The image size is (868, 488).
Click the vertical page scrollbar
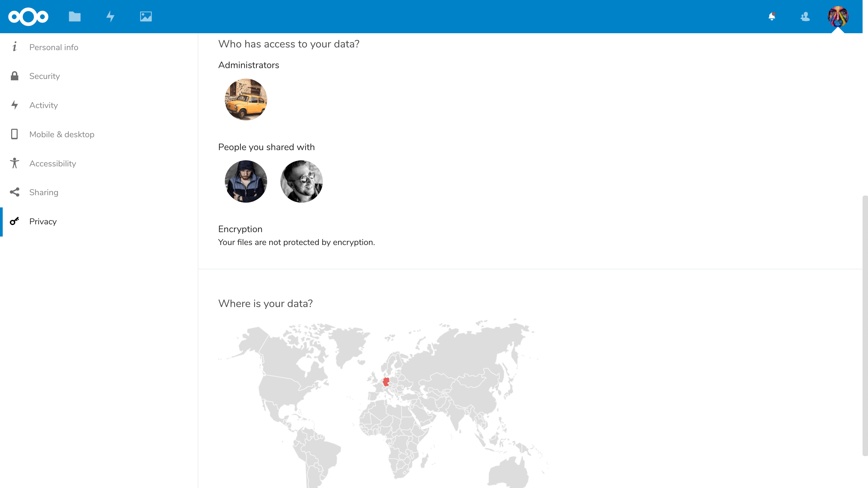coord(865,325)
